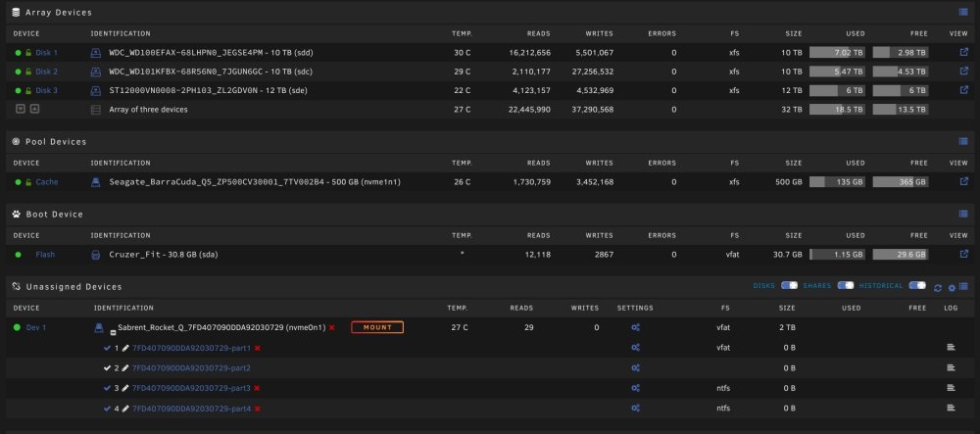Mount the Sabrent Rocket disk

377,327
